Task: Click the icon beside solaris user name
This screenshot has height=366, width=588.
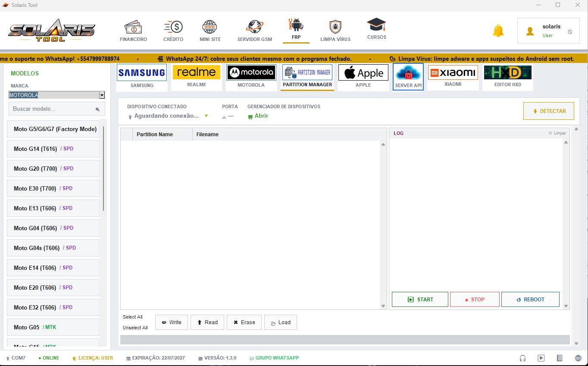Action: click(570, 32)
